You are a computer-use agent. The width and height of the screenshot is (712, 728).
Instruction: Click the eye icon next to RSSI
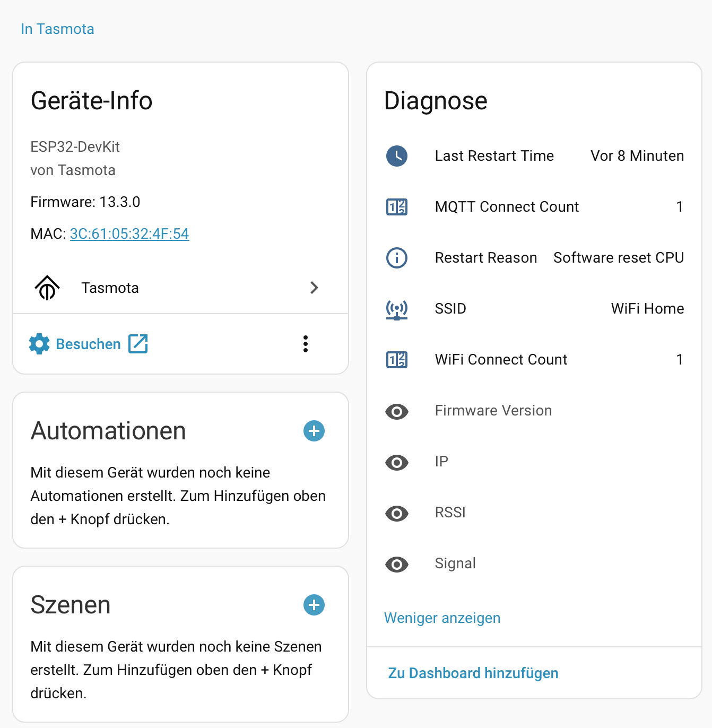397,513
